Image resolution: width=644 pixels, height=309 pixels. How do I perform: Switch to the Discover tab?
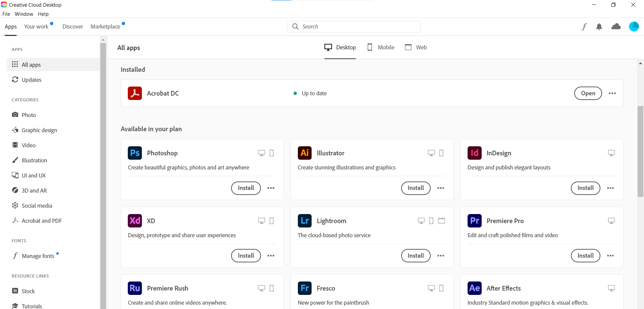[73, 27]
